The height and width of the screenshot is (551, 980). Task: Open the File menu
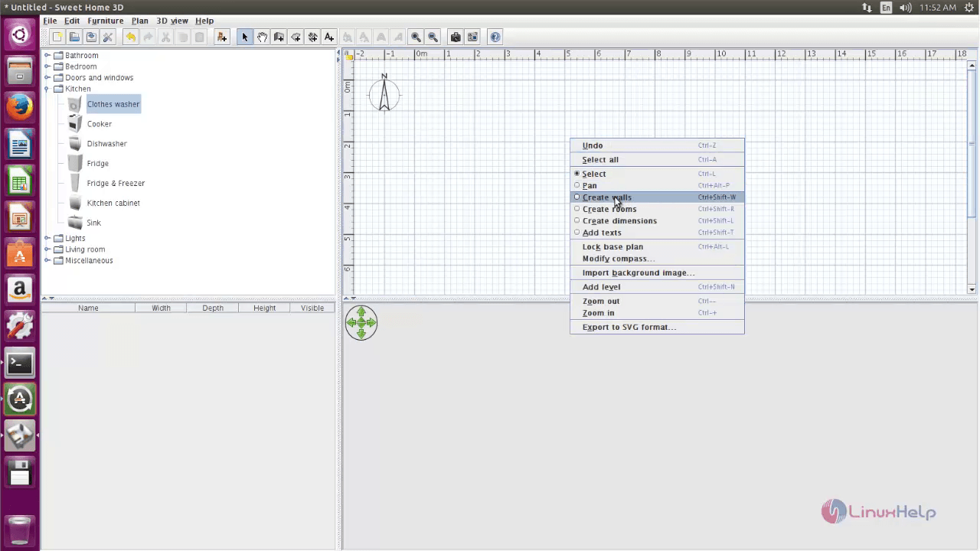[x=50, y=21]
